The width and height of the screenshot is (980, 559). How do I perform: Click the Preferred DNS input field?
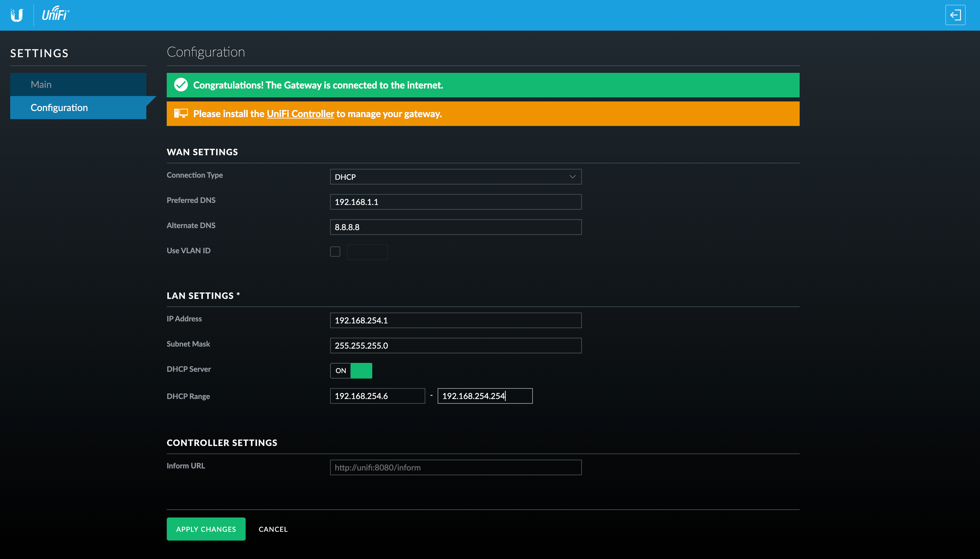pos(456,202)
